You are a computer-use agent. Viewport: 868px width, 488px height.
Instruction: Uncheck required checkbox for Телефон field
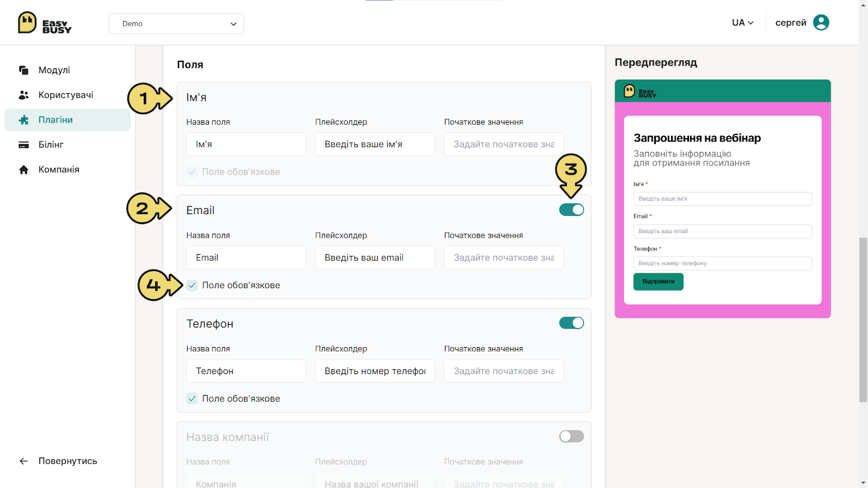click(x=192, y=399)
